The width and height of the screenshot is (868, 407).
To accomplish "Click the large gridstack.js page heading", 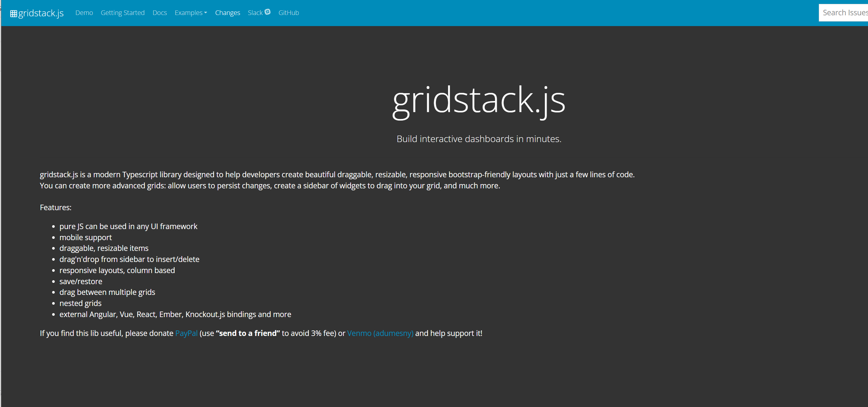I will click(x=479, y=100).
